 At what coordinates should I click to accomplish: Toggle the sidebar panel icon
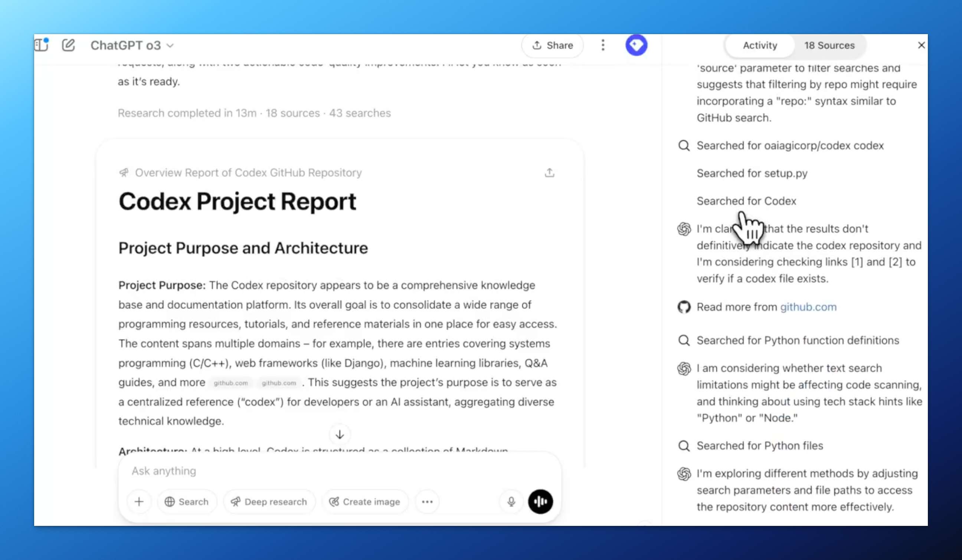(41, 45)
